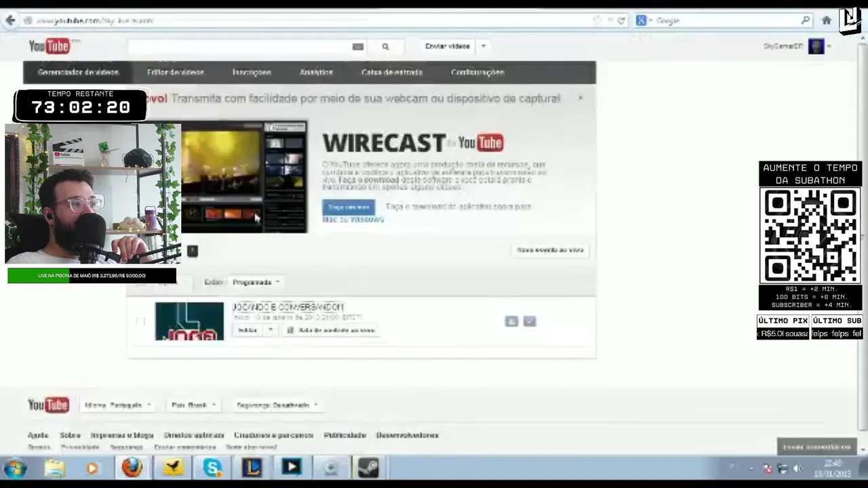This screenshot has width=868, height=488.
Task: Click the blue Wirecast download button
Action: (349, 207)
